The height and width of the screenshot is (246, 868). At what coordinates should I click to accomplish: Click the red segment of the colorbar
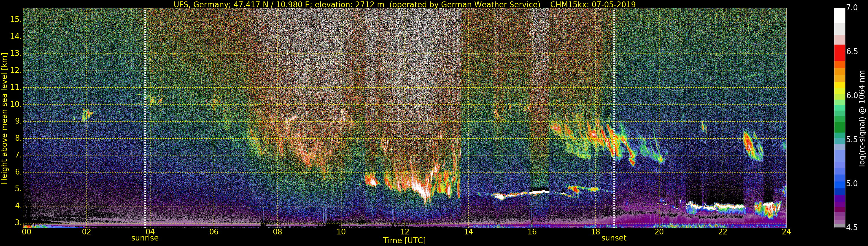(x=839, y=53)
